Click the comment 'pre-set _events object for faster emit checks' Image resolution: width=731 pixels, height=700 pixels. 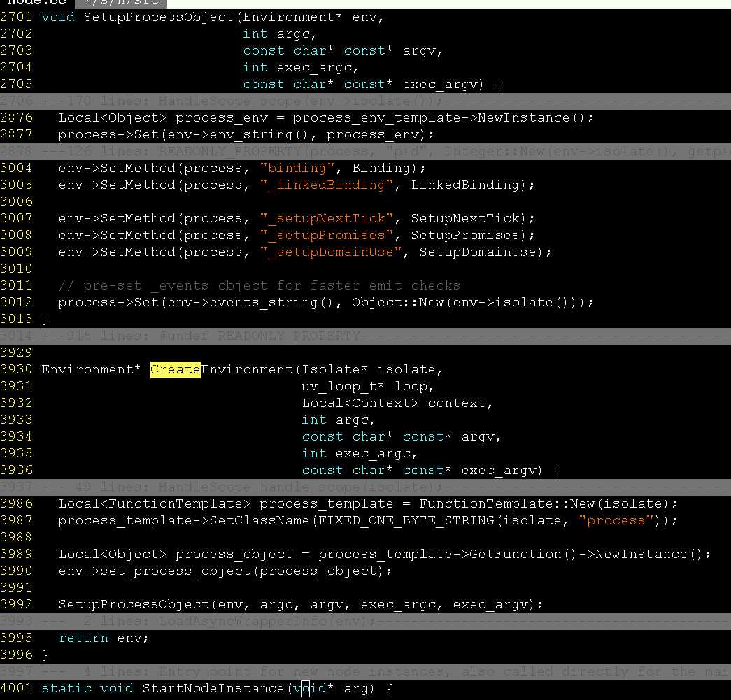(x=272, y=286)
